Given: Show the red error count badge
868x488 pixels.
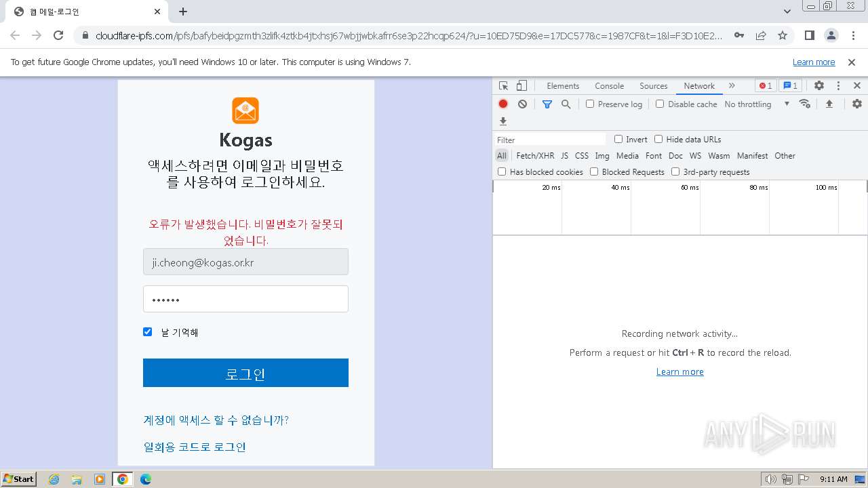Looking at the screenshot, I should (766, 86).
